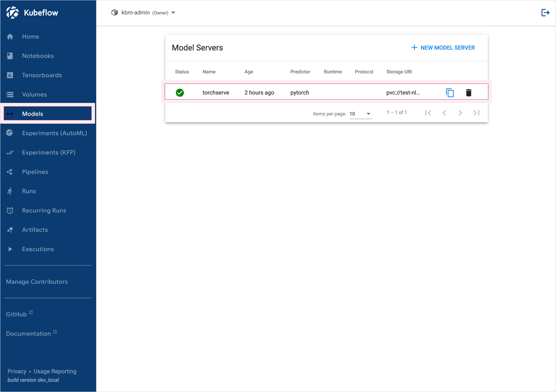Click the green ready status icon for torchserve
The height and width of the screenshot is (392, 556).
180,93
